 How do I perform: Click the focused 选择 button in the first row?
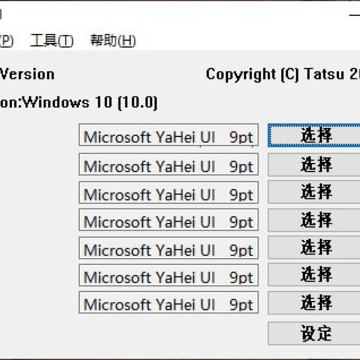click(314, 135)
